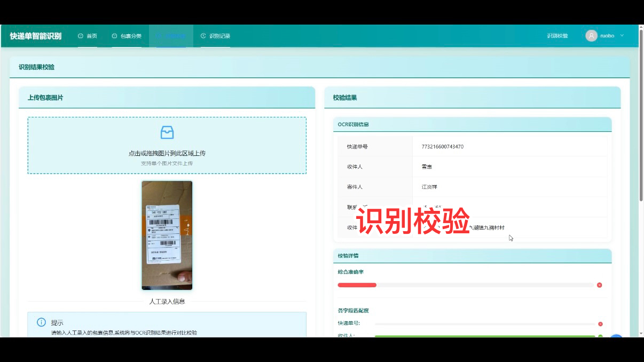Click the red fail icon on 快递单号 match row
This screenshot has width=644, height=362.
(x=600, y=324)
